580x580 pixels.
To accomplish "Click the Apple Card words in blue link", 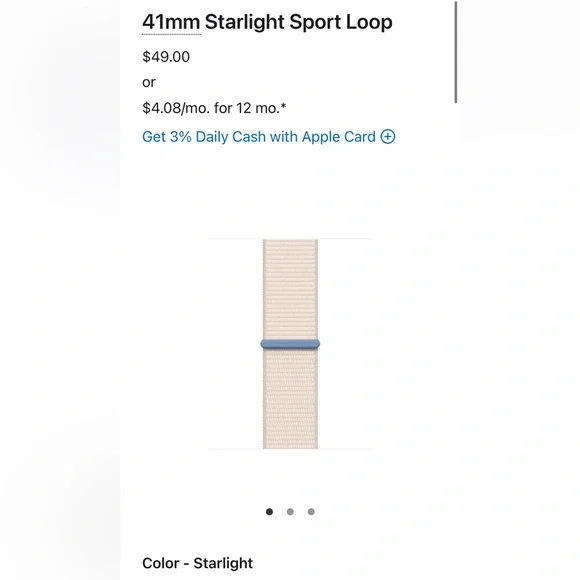I will coord(338,137).
